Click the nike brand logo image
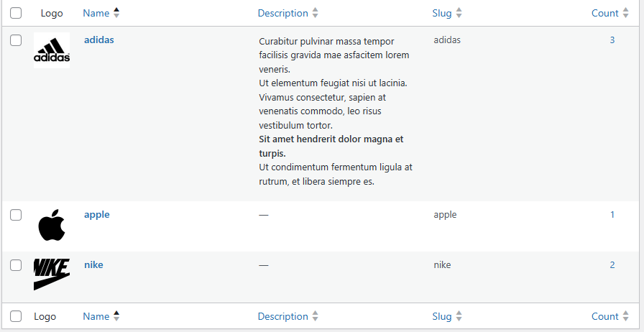The width and height of the screenshot is (644, 332). click(x=52, y=274)
